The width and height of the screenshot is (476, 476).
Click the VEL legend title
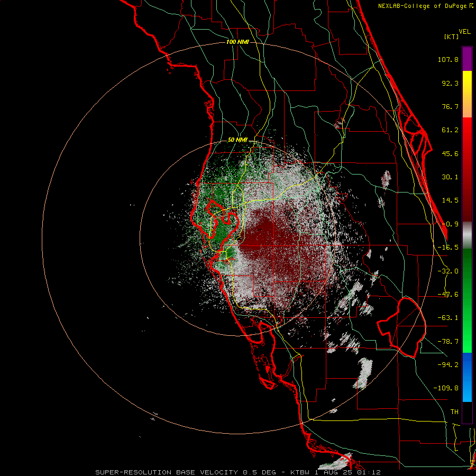[464, 32]
